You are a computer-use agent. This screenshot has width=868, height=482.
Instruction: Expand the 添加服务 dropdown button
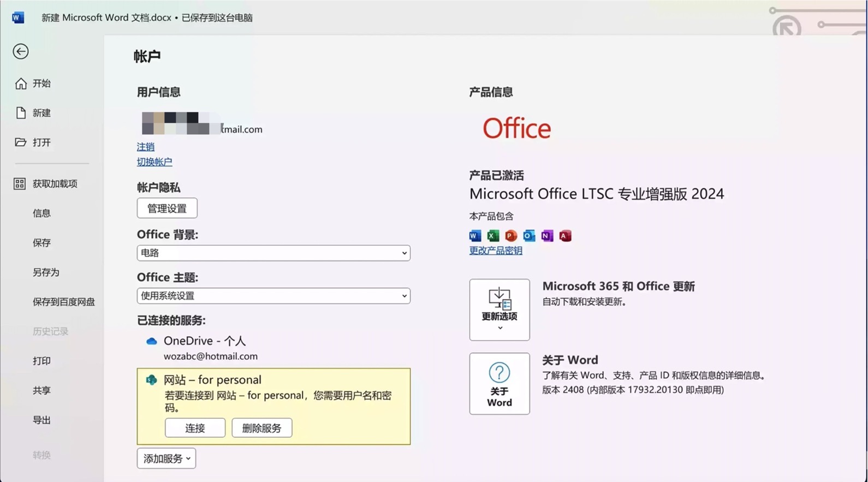point(167,459)
